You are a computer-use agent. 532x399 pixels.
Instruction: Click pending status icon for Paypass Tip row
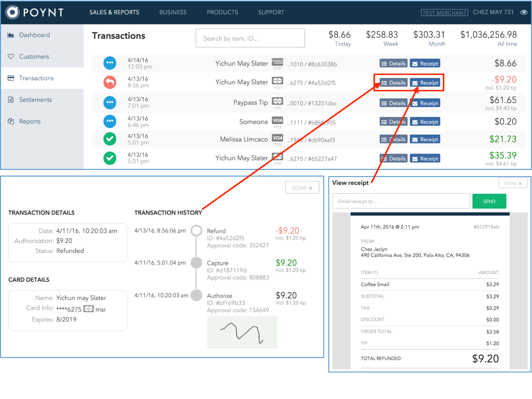click(x=110, y=102)
